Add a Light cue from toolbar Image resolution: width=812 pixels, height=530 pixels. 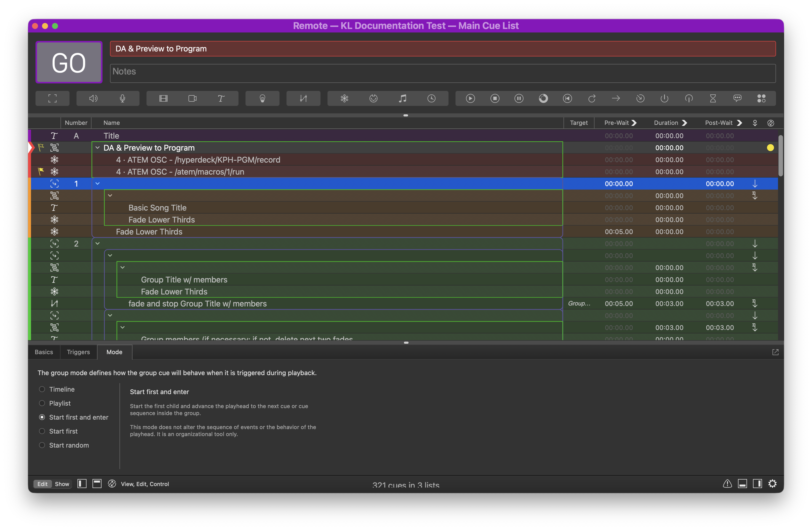click(262, 98)
